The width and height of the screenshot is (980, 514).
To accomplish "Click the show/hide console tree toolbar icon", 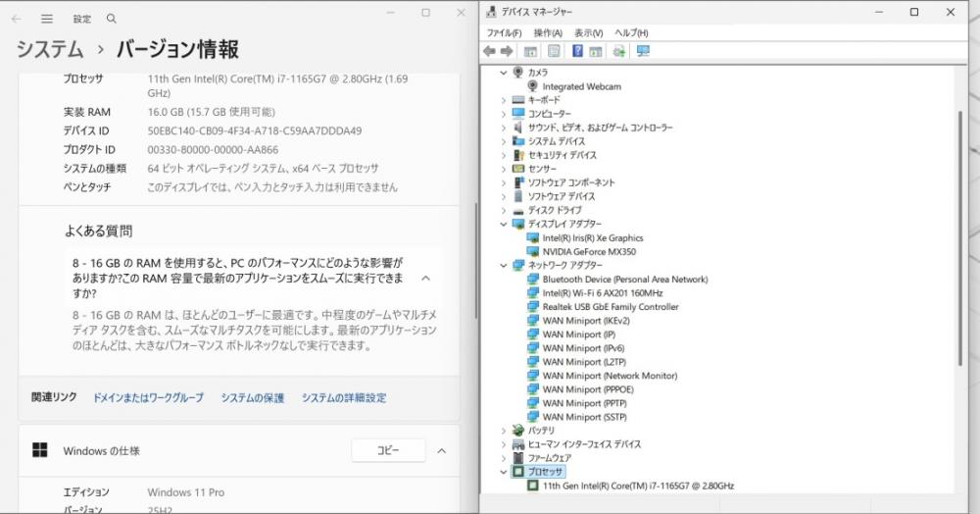I will click(x=530, y=51).
